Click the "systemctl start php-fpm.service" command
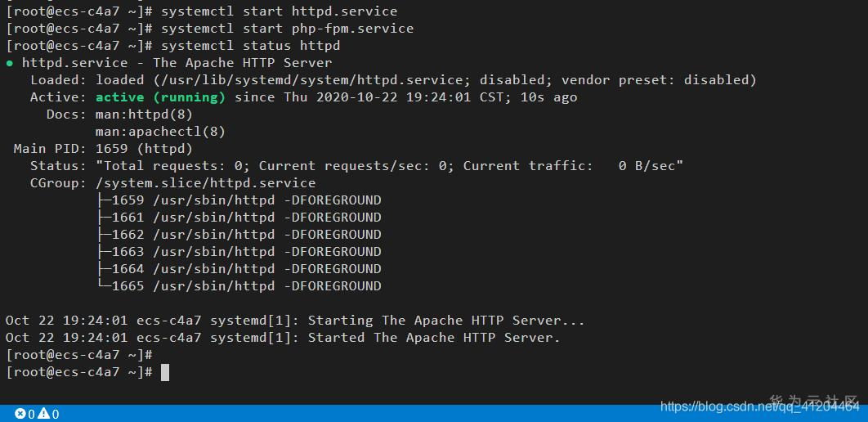Image resolution: width=868 pixels, height=422 pixels. [287, 29]
